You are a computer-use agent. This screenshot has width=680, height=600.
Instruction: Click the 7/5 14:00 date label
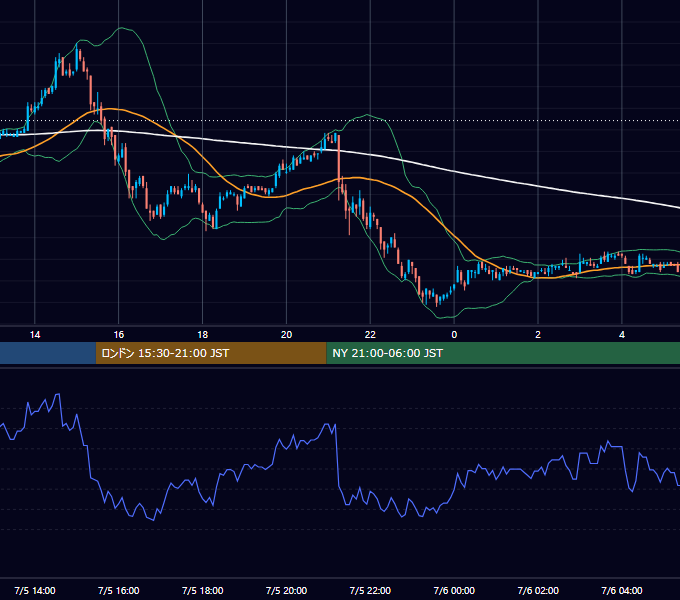[35, 590]
